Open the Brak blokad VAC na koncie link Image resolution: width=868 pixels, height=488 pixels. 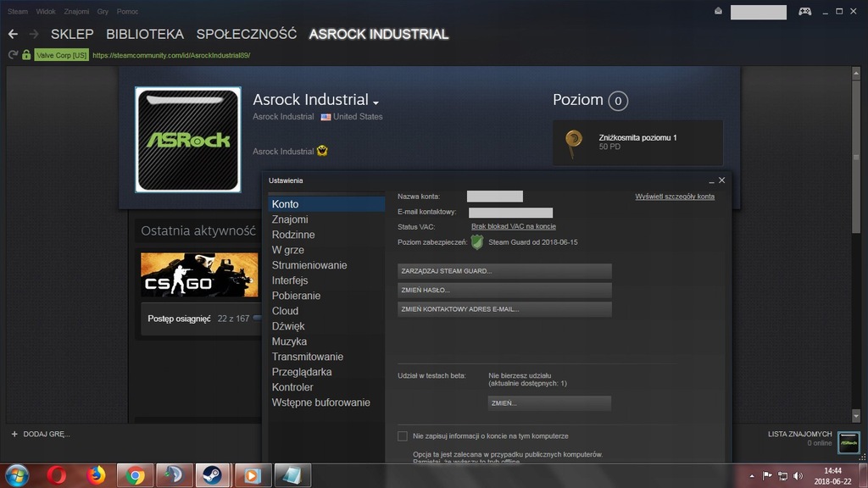[x=513, y=226]
